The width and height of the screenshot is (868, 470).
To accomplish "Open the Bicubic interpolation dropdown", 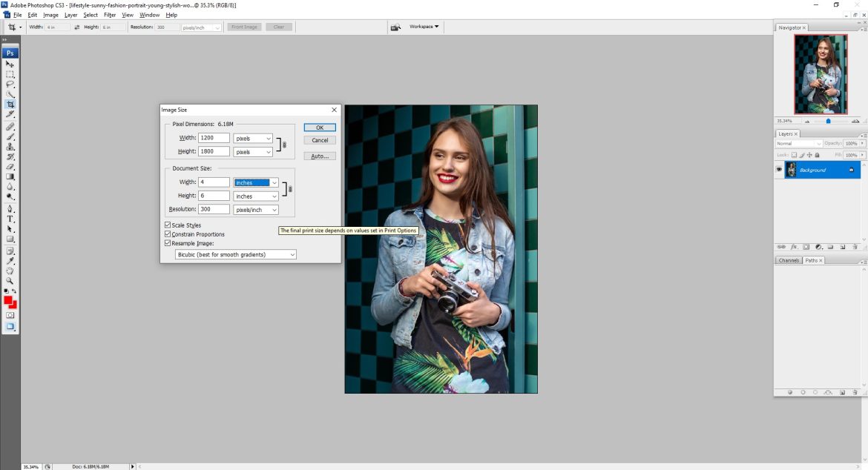I will pos(235,254).
